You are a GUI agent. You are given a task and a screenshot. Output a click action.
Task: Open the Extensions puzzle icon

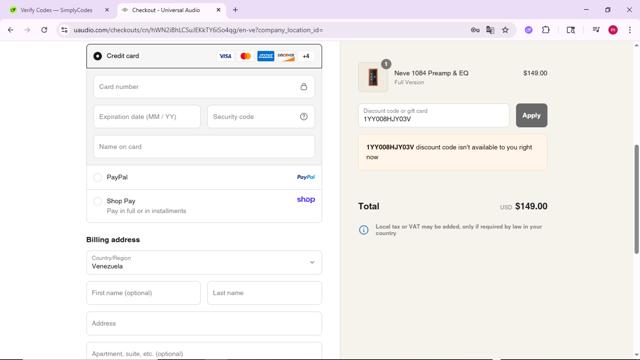coord(546,30)
